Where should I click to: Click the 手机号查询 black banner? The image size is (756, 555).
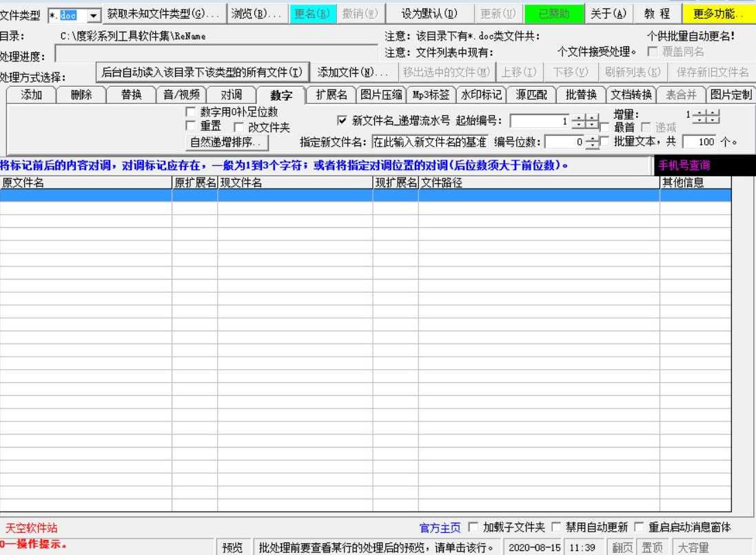[x=703, y=165]
